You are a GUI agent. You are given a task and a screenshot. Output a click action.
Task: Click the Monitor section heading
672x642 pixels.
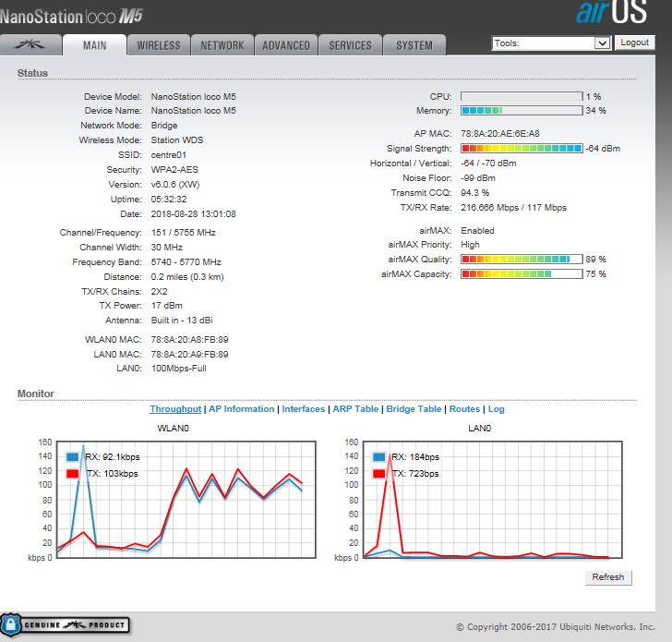click(36, 394)
